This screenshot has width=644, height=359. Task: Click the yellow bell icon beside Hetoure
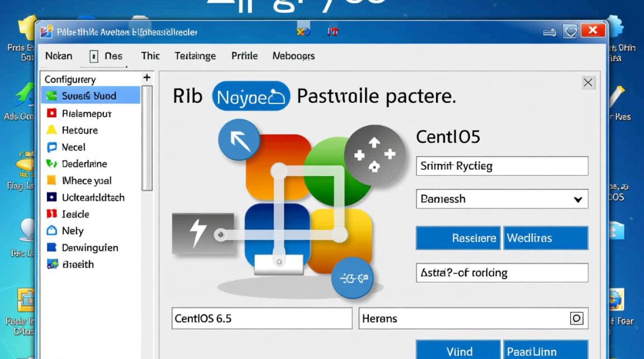(x=52, y=130)
